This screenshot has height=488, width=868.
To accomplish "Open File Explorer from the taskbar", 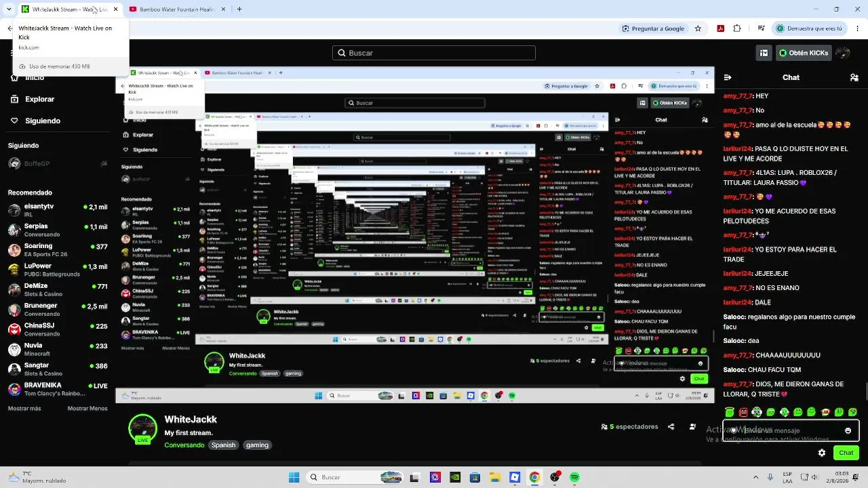I will pos(495,477).
